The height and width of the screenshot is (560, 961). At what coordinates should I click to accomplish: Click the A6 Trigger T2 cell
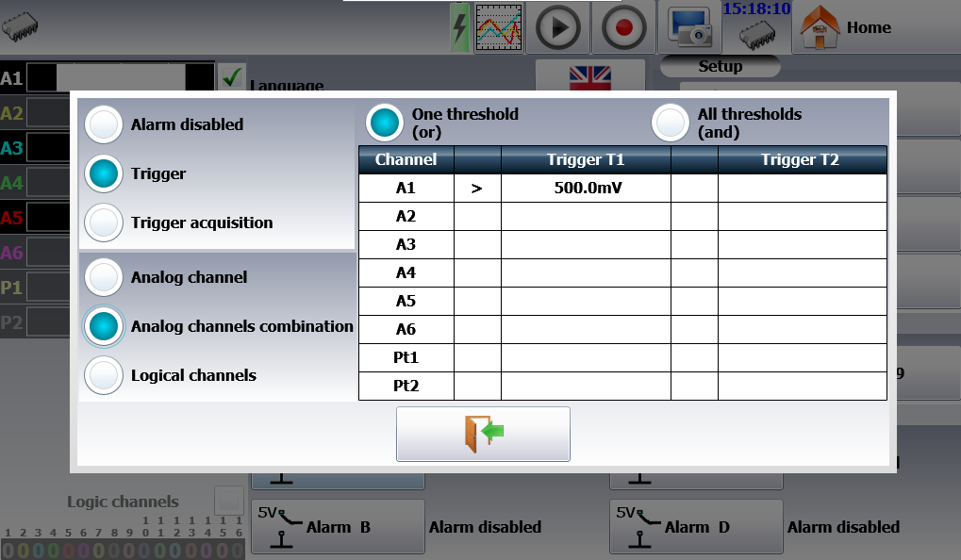tap(803, 329)
